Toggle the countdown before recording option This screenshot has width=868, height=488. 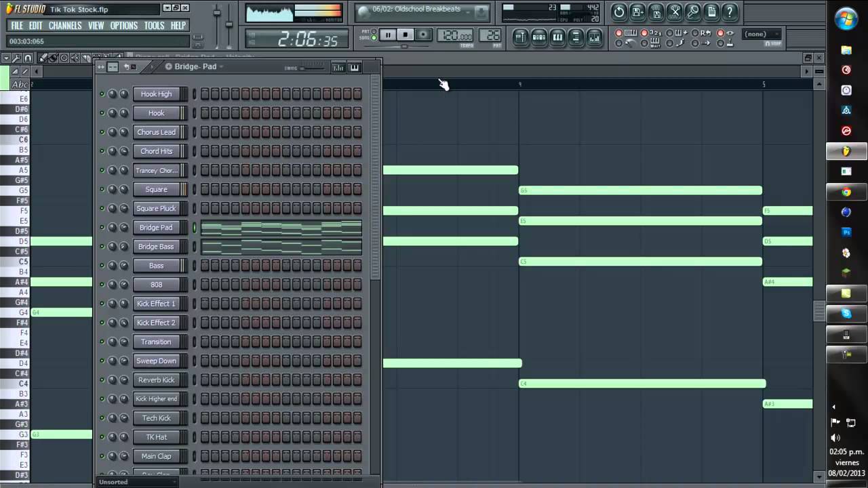[x=645, y=33]
